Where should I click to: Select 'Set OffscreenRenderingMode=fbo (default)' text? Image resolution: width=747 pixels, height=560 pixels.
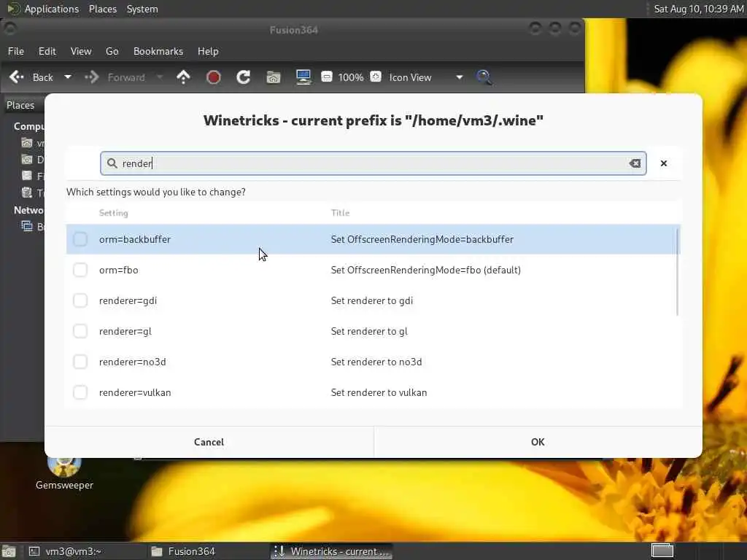(x=425, y=270)
